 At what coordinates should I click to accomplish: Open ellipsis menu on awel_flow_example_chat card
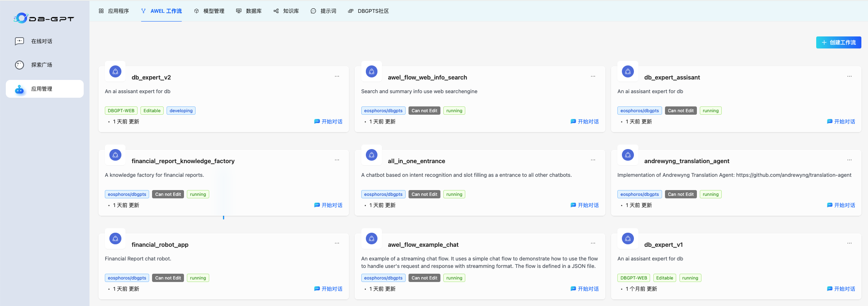pos(593,243)
